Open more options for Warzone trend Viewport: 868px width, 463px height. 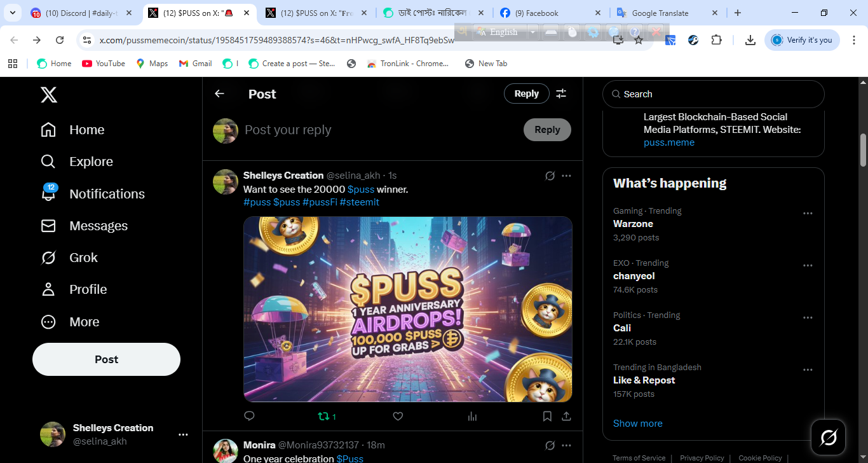coord(808,214)
